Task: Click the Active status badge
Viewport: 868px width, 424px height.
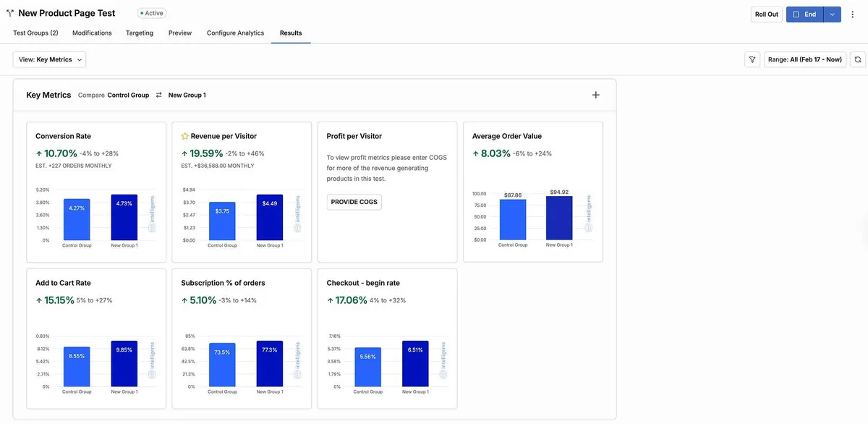Action: tap(152, 13)
